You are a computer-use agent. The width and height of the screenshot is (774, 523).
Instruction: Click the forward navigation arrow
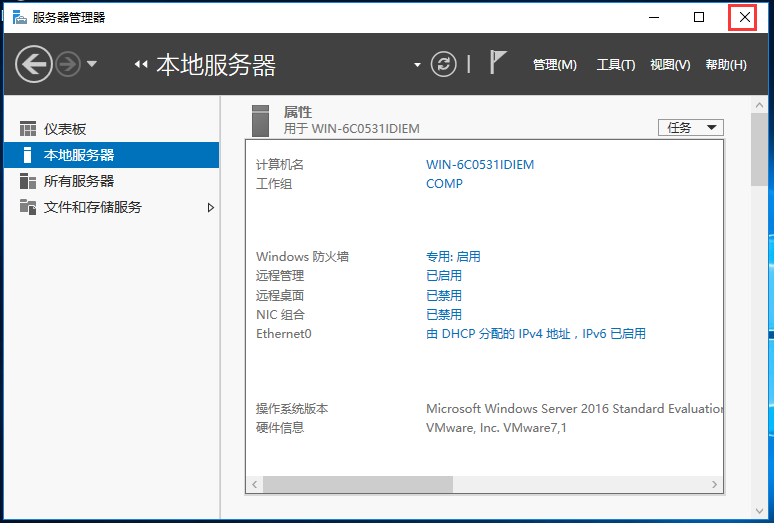(x=68, y=64)
